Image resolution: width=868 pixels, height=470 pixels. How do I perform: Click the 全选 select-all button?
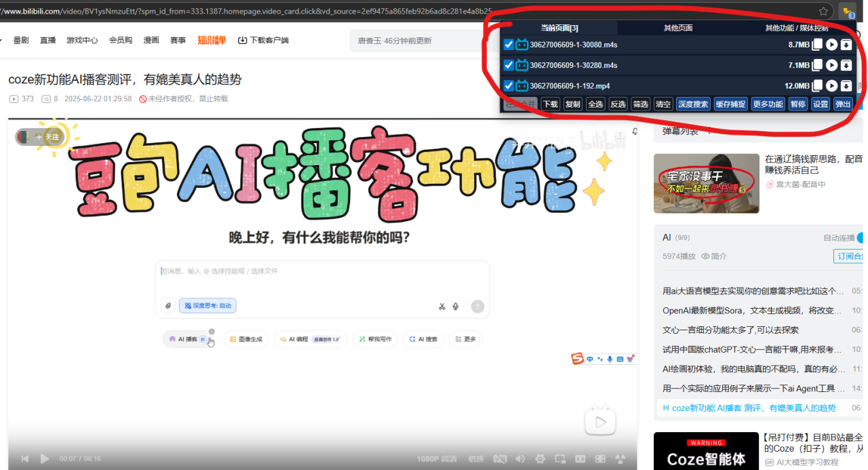coord(595,104)
